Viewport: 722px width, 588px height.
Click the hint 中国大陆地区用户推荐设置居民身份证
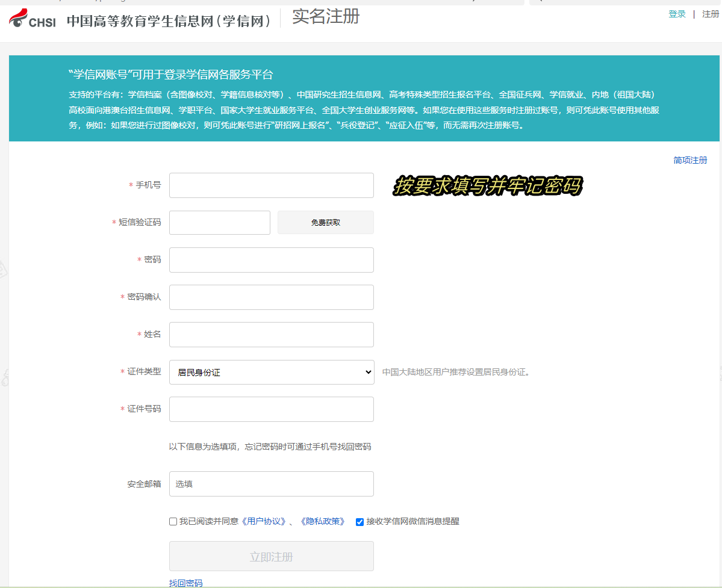tap(456, 372)
